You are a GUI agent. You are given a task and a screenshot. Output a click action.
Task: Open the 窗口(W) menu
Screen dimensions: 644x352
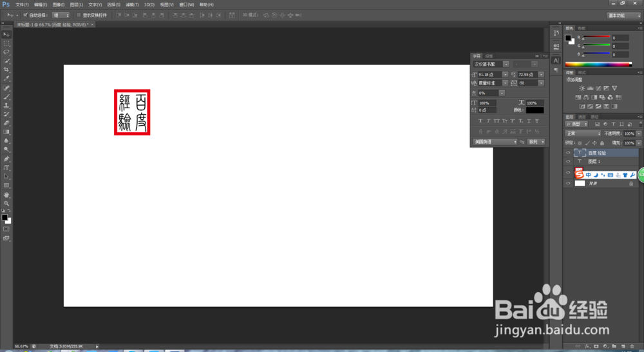click(187, 5)
